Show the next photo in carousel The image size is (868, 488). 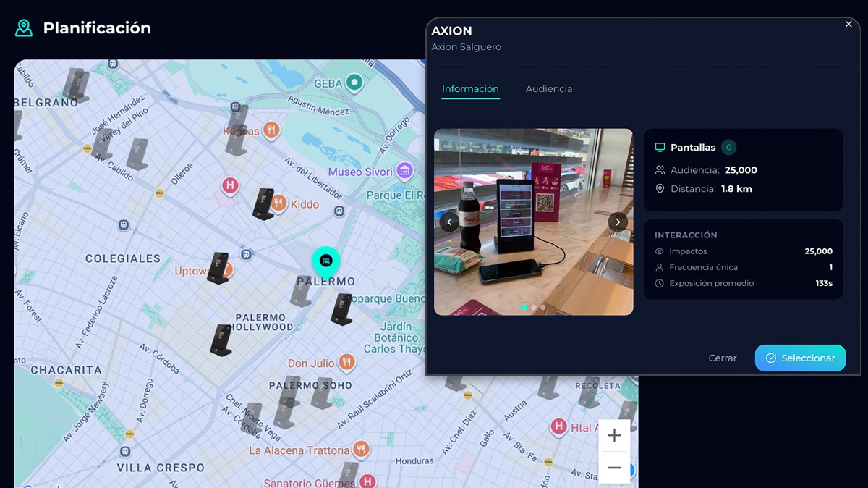617,222
